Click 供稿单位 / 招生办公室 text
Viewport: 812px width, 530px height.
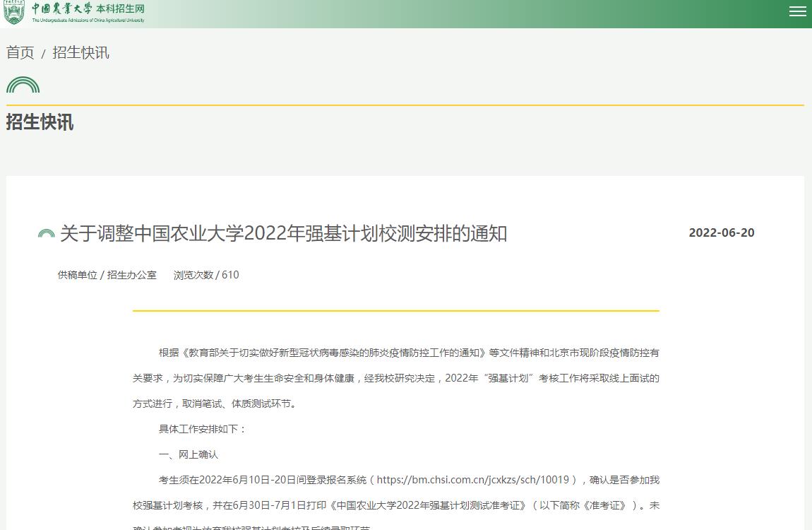pyautogui.click(x=107, y=275)
